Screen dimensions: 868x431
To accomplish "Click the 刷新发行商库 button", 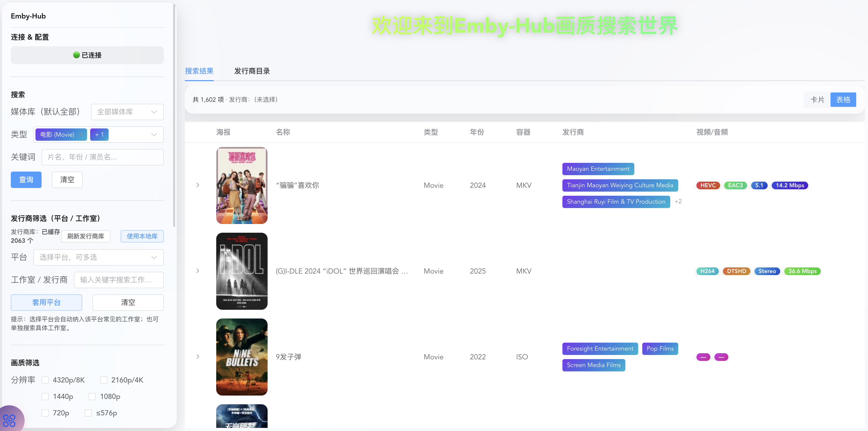I will (86, 236).
